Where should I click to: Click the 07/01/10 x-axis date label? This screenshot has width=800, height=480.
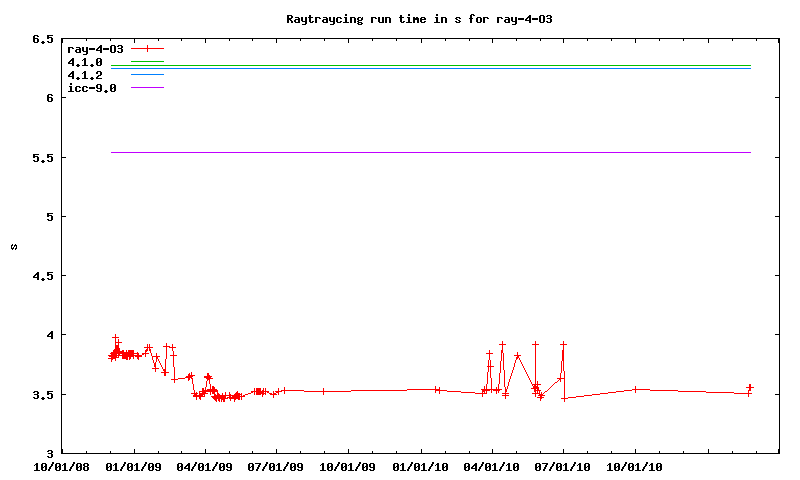click(x=563, y=466)
